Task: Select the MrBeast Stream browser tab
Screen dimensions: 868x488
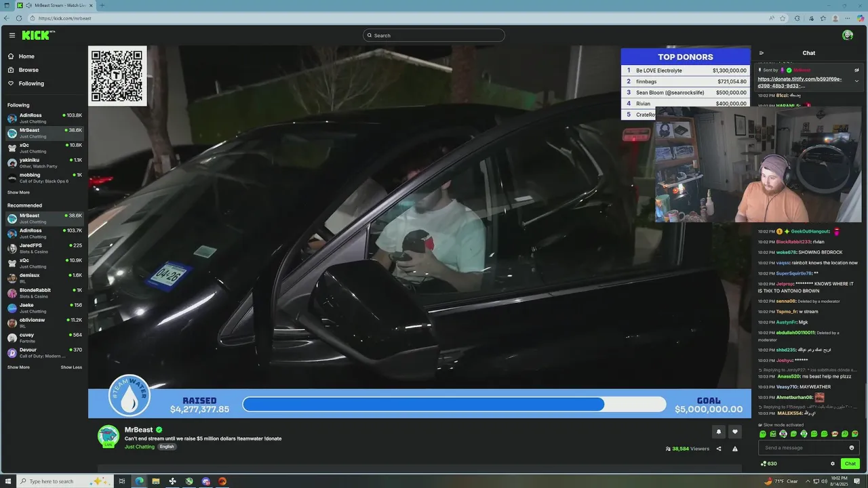Action: point(56,5)
